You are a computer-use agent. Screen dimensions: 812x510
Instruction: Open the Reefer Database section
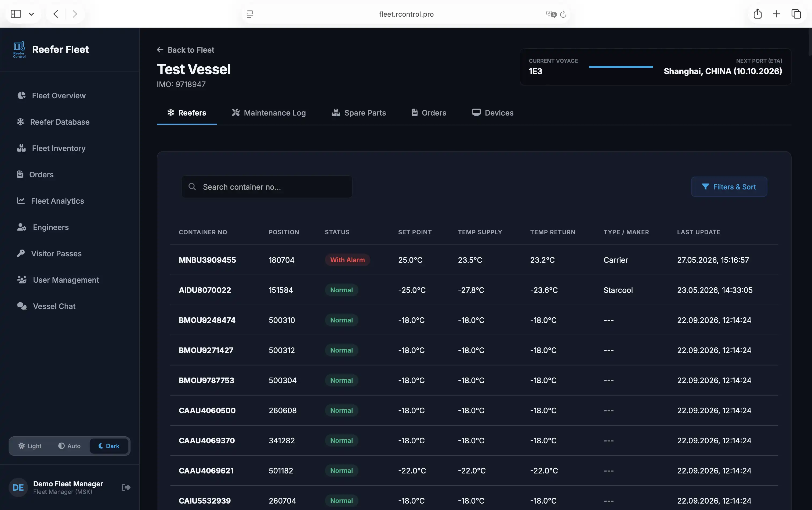(53, 122)
